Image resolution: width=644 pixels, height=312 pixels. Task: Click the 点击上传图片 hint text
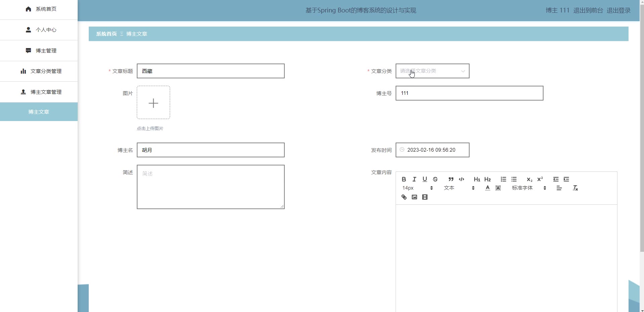(150, 128)
